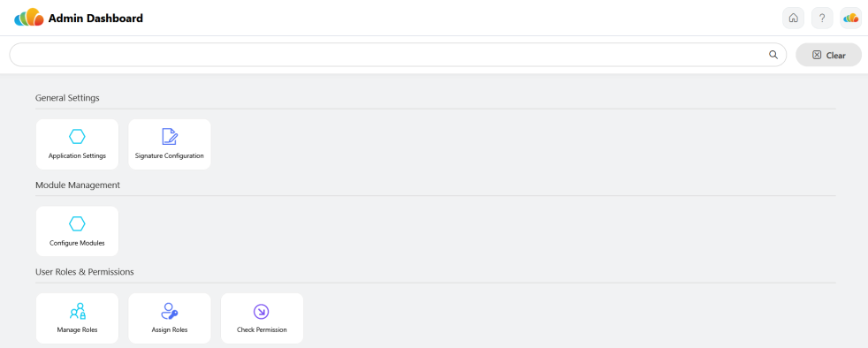Select the Assign Roles user-key icon

(170, 311)
